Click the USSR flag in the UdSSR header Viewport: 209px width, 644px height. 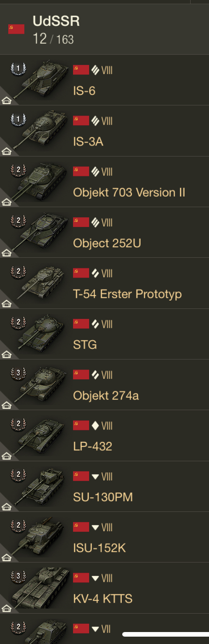click(x=16, y=29)
